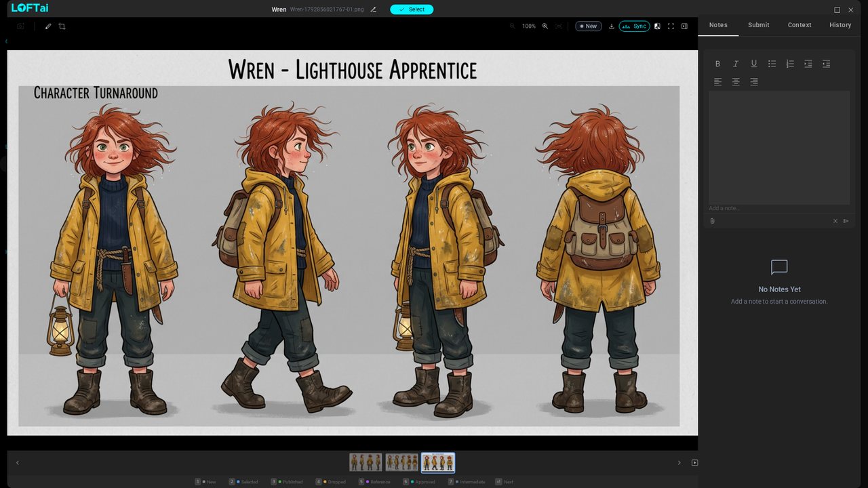Click the LOFTai logo
The height and width of the screenshot is (488, 868).
pyautogui.click(x=30, y=8)
